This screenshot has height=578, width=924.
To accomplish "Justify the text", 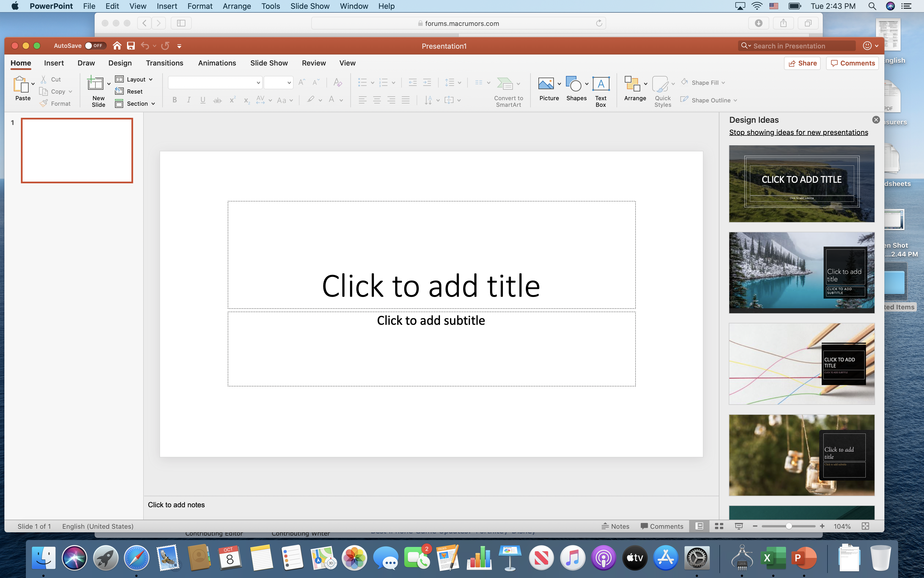I will (x=406, y=100).
